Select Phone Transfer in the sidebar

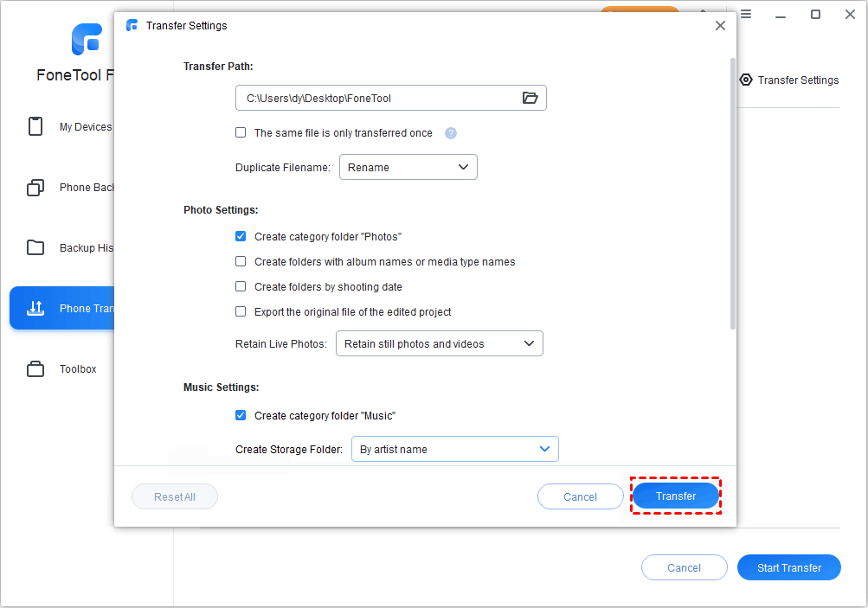[61, 309]
